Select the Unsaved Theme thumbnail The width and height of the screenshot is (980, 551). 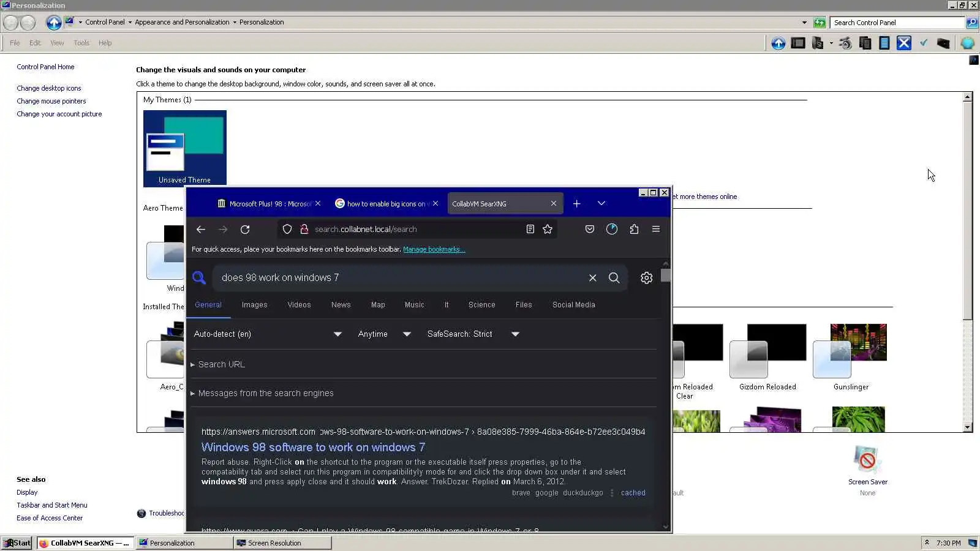(185, 148)
